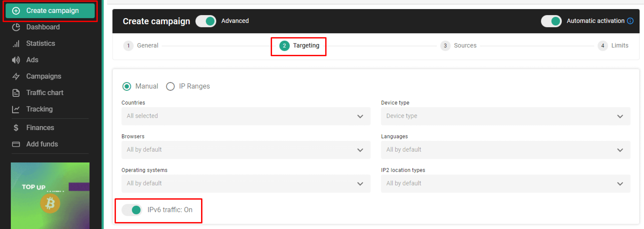Click the Tracking line graph icon
The width and height of the screenshot is (644, 229).
tap(16, 109)
